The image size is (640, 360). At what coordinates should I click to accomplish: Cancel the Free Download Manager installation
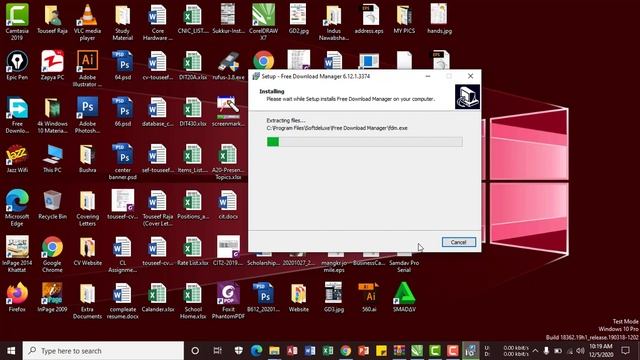pyautogui.click(x=458, y=242)
